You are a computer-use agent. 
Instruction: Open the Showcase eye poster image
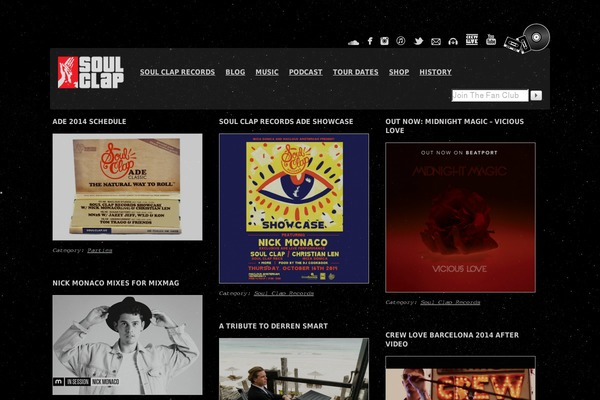[x=294, y=208]
